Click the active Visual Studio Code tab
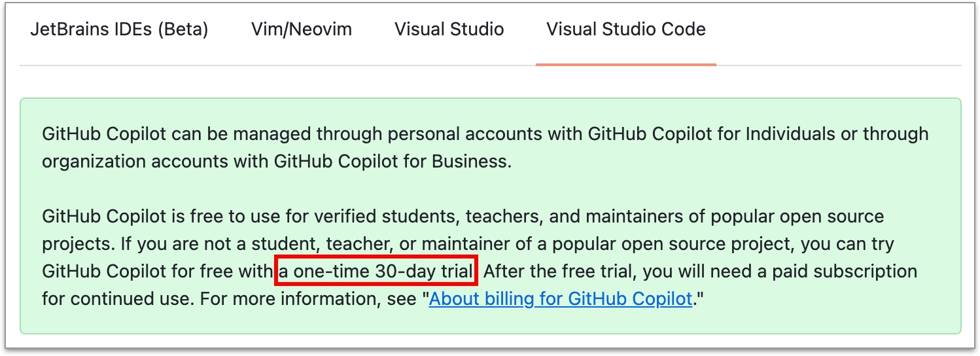980x356 pixels. 625,29
